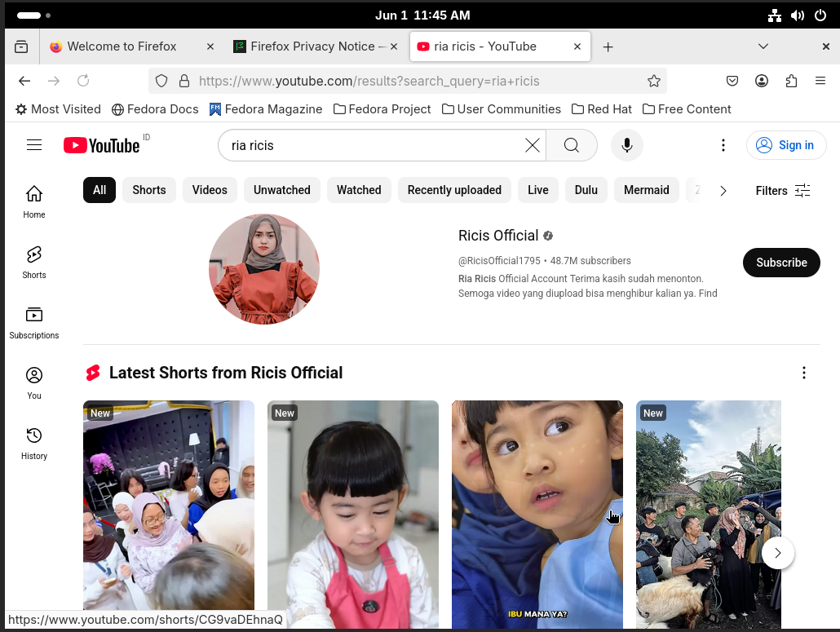Select the Dulu filter chip
Image resolution: width=840 pixels, height=632 pixels.
586,190
